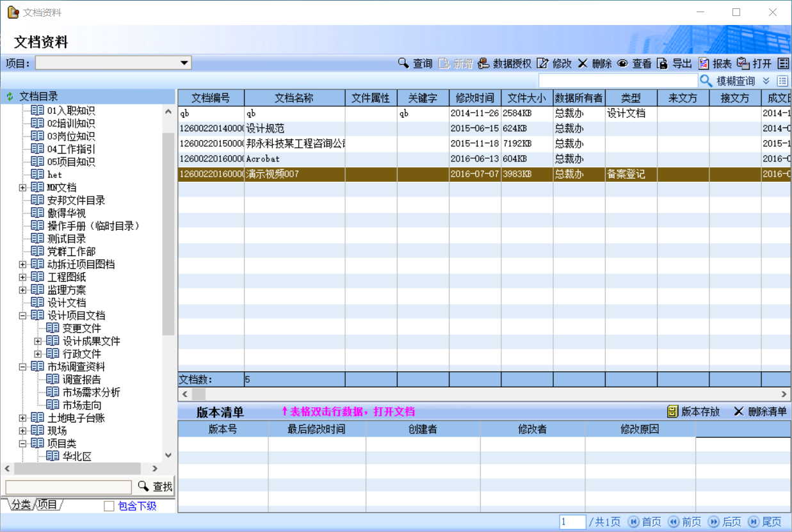Enable the 包含下级 checkbox
Screen dimensions: 792x532
109,506
